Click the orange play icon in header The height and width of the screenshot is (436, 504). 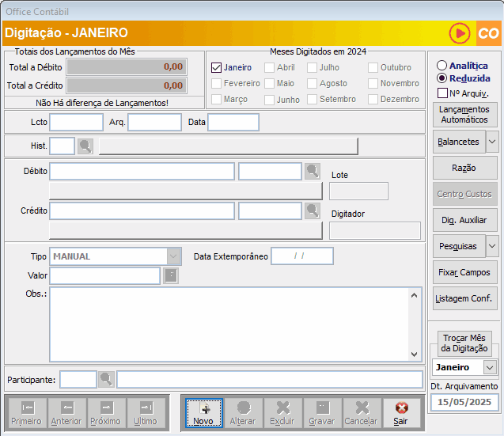coord(459,33)
